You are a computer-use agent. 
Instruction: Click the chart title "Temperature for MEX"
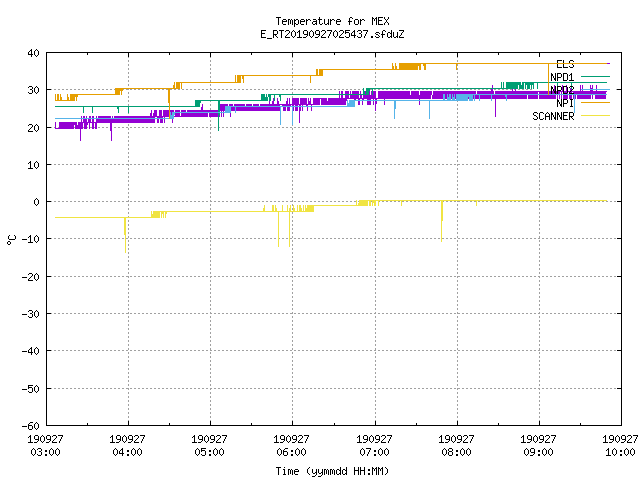click(332, 21)
